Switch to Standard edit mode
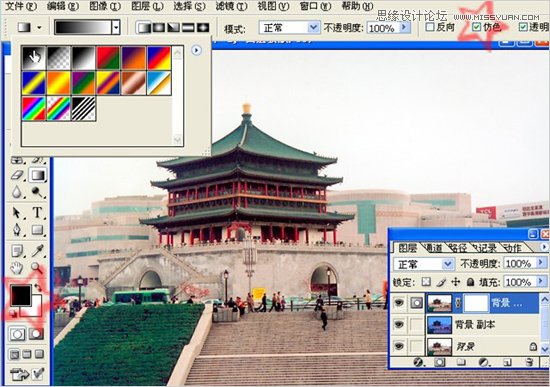Image resolution: width=550 pixels, height=387 pixels. click(x=17, y=334)
